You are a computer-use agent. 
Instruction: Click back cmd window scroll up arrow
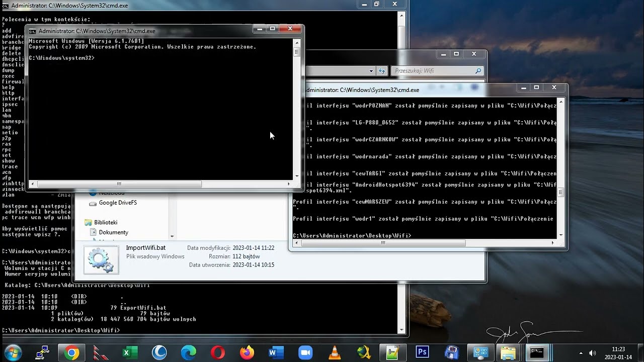pyautogui.click(x=402, y=15)
